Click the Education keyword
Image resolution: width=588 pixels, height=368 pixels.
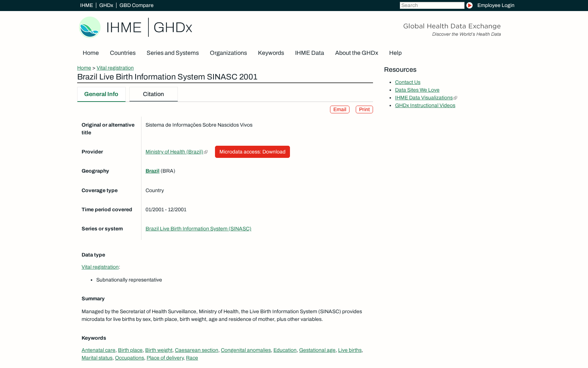[285, 350]
